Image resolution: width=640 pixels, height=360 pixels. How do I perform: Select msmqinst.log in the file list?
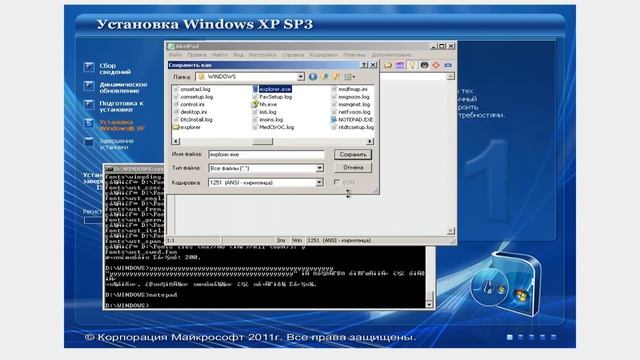click(354, 104)
